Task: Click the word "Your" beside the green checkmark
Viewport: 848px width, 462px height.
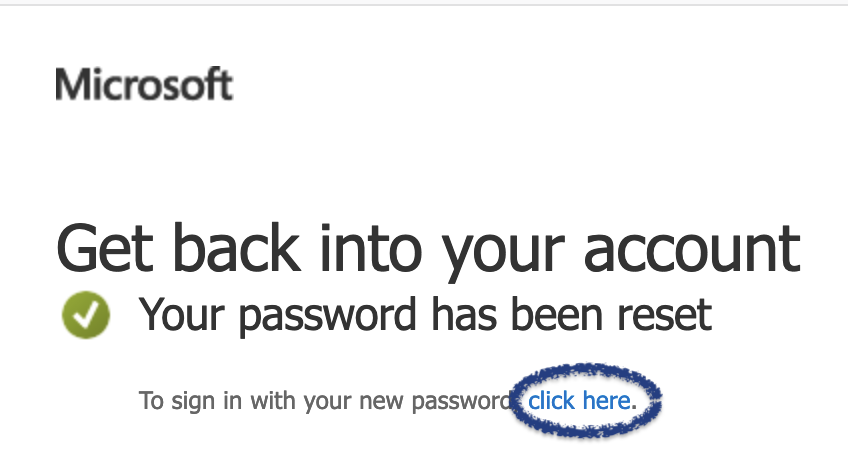Action: pos(183,315)
